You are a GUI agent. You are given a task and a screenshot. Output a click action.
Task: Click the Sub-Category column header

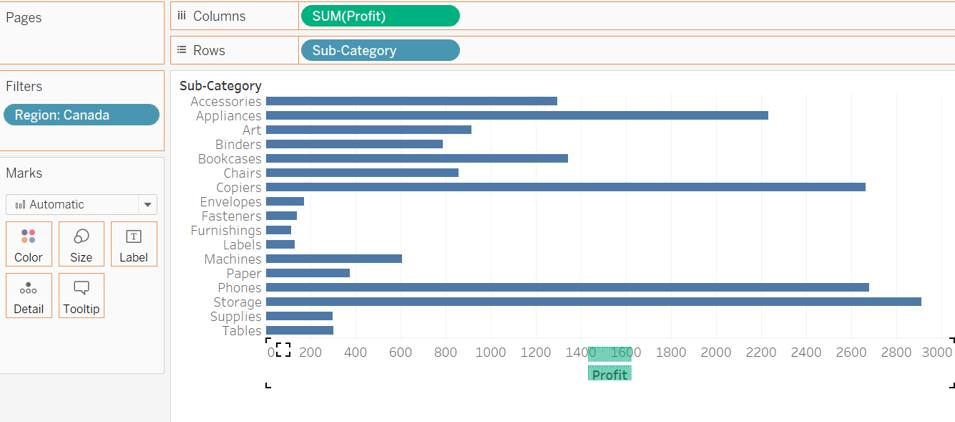point(220,86)
